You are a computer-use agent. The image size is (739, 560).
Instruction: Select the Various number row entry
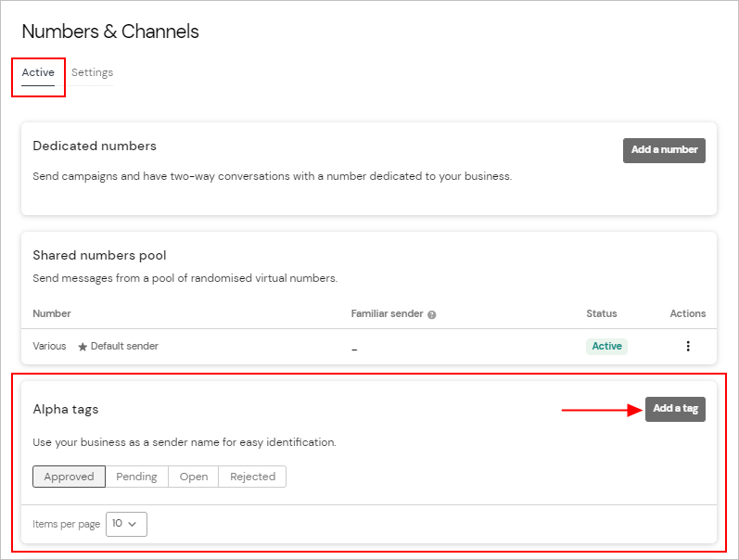click(49, 346)
